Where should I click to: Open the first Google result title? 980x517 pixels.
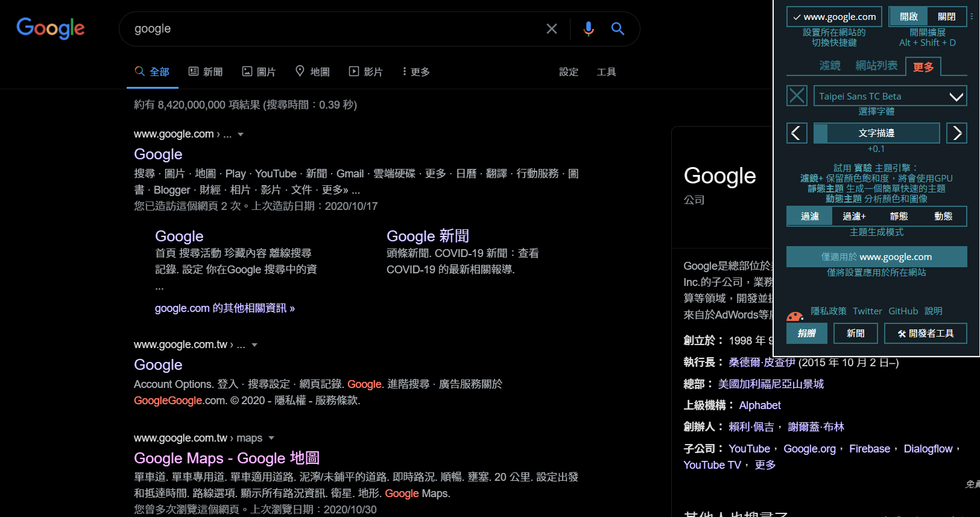tap(158, 154)
